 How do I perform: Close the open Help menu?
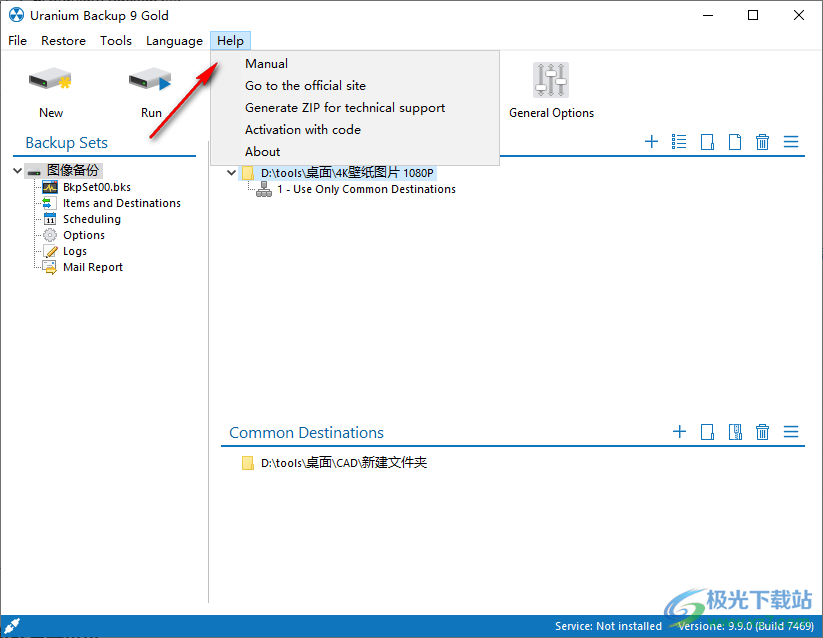[x=230, y=41]
